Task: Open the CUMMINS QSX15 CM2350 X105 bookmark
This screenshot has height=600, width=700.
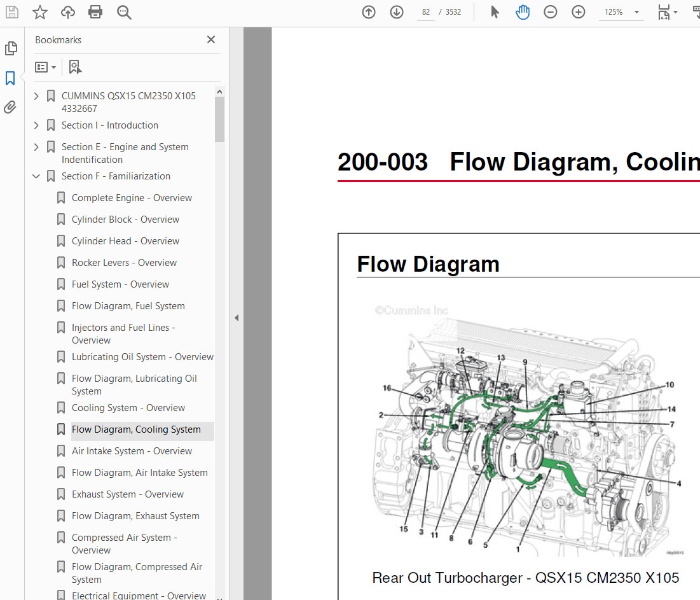Action: point(128,102)
